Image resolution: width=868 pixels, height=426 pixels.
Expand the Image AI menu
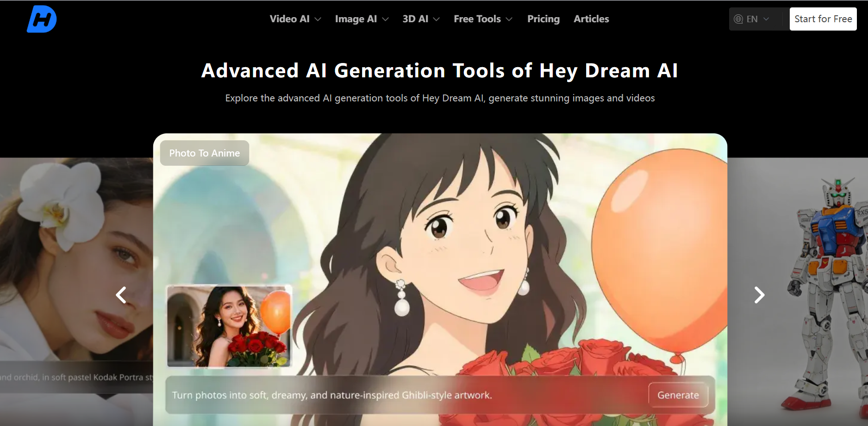point(362,19)
